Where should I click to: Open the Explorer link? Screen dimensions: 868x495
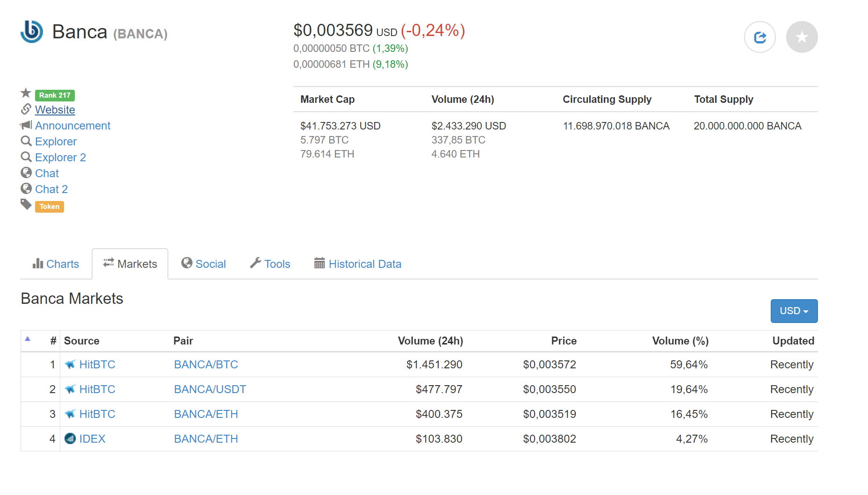tap(56, 142)
